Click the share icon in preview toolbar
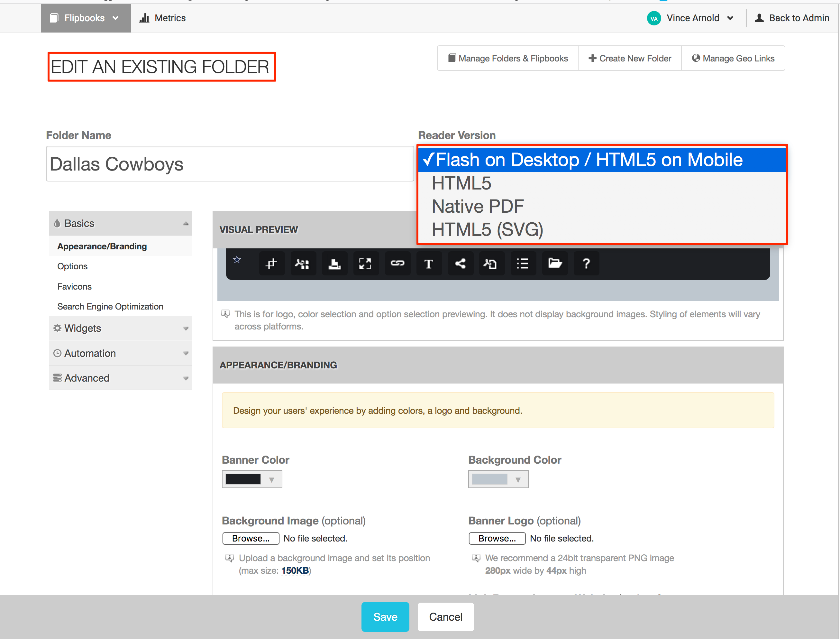840x639 pixels. point(460,263)
